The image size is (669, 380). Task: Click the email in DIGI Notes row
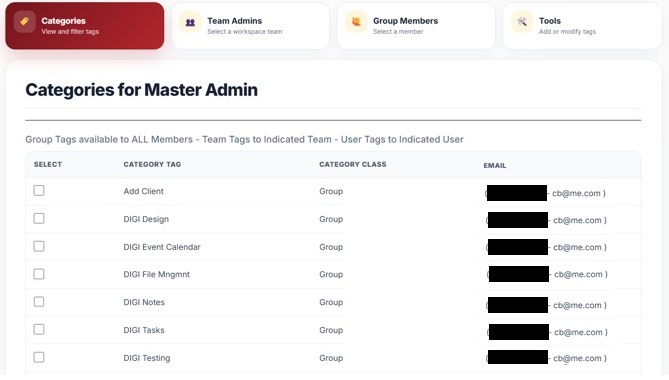tap(546, 305)
